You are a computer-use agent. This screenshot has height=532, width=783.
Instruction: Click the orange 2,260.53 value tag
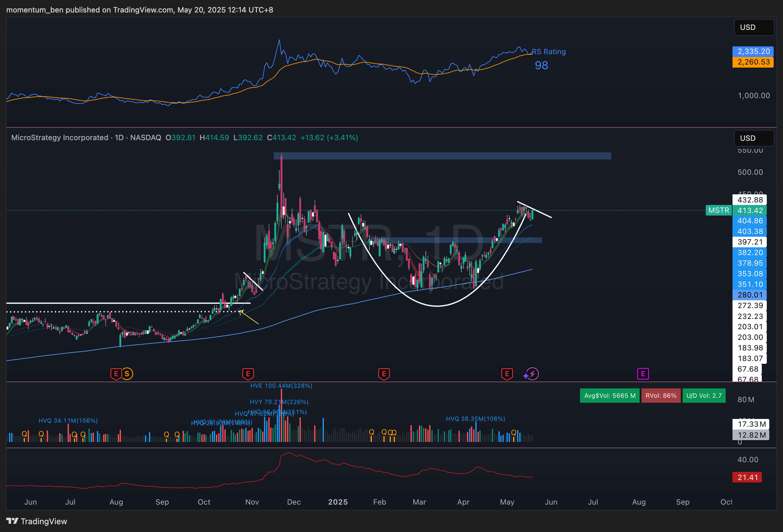753,62
